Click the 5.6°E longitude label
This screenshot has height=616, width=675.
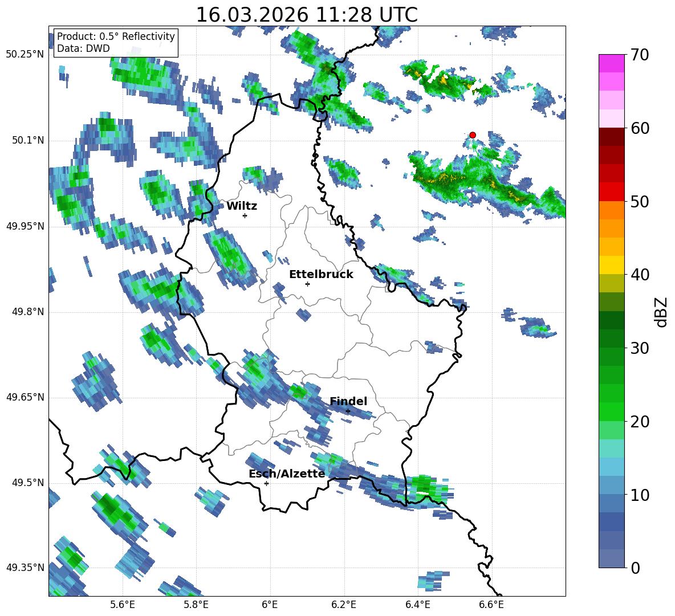123,605
